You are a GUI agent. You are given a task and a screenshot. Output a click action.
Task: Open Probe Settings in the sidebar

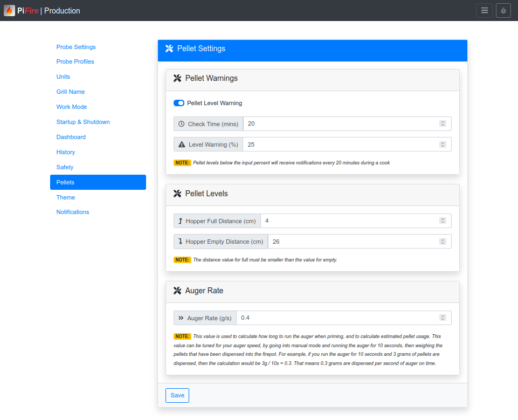76,47
